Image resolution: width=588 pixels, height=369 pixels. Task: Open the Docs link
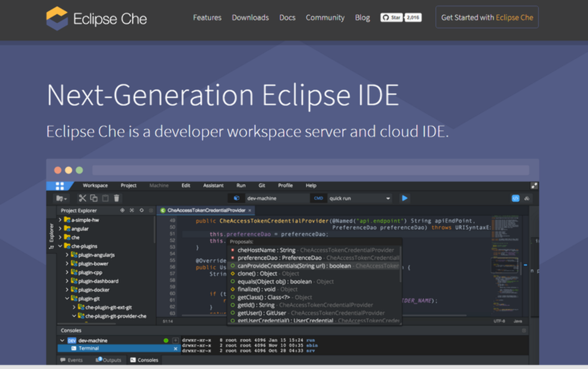(x=287, y=17)
